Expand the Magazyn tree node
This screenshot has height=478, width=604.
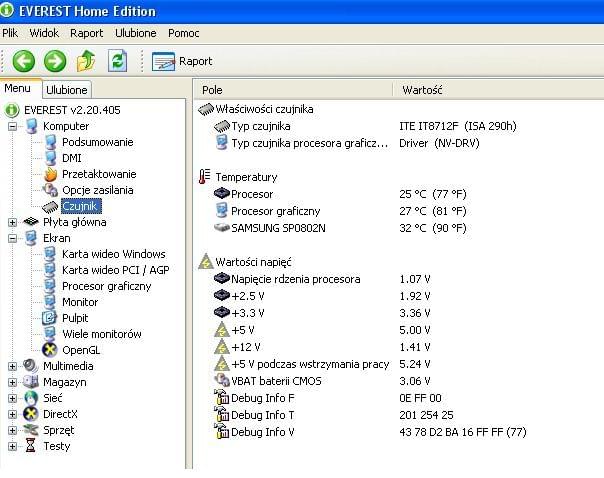coord(12,382)
